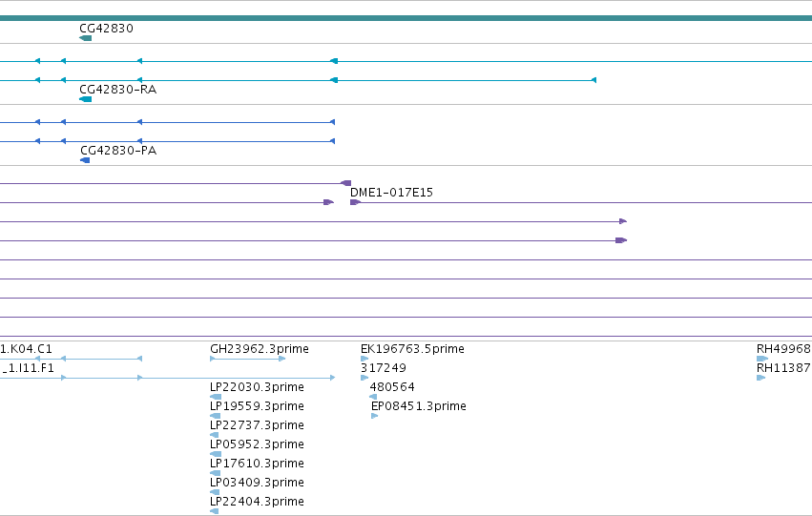812x516 pixels.
Task: Click the 480564 arrow glyph
Action: [x=373, y=397]
